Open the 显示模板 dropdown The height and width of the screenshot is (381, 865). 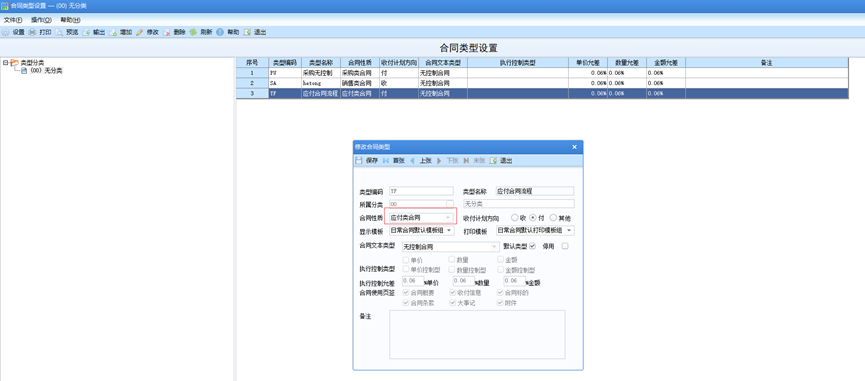tap(450, 230)
